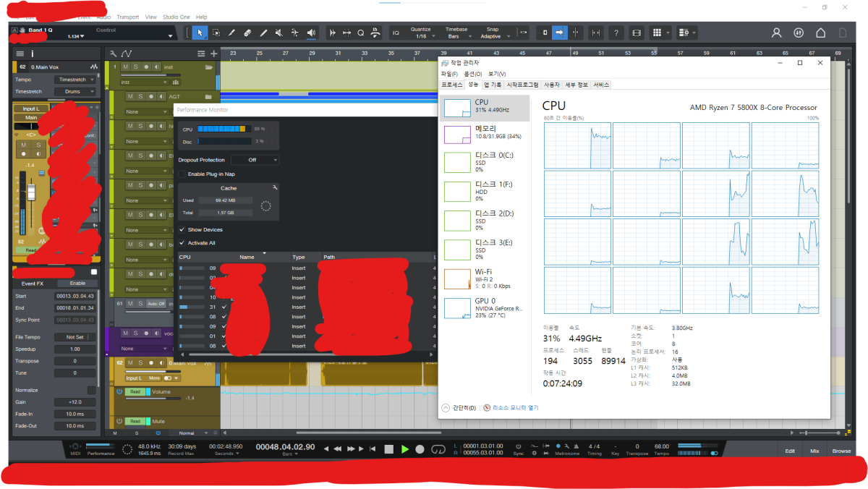
Task: Click 리소스 모니터 열기 link in Task Manager
Action: tap(516, 408)
